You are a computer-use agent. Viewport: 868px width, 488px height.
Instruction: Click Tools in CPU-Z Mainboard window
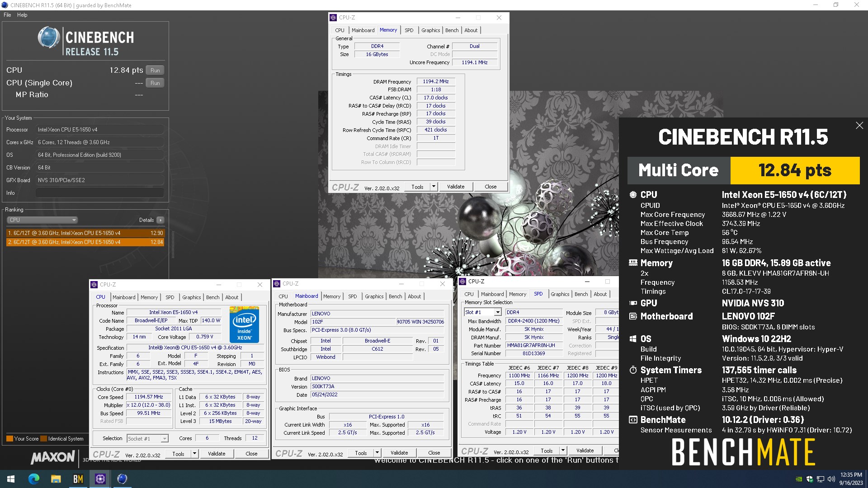pyautogui.click(x=361, y=453)
